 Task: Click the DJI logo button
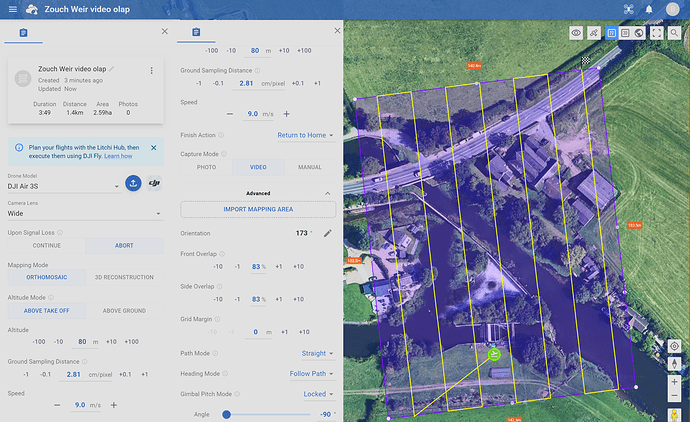tap(154, 183)
